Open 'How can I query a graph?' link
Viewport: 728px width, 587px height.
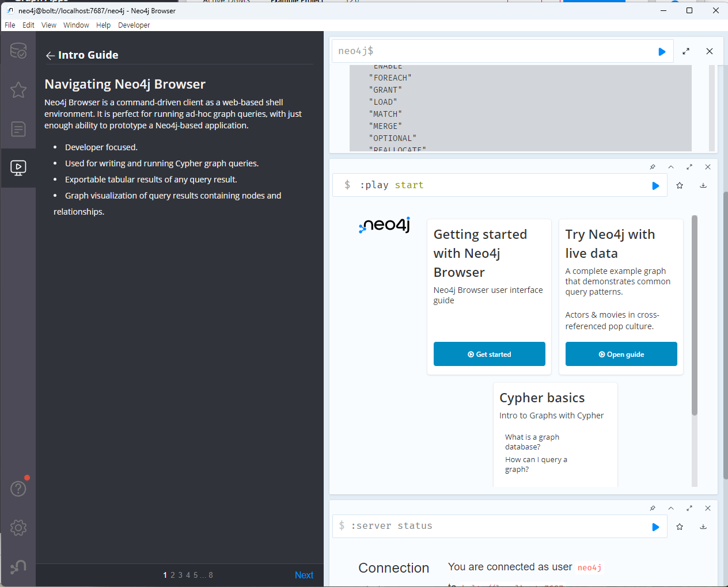click(x=536, y=464)
